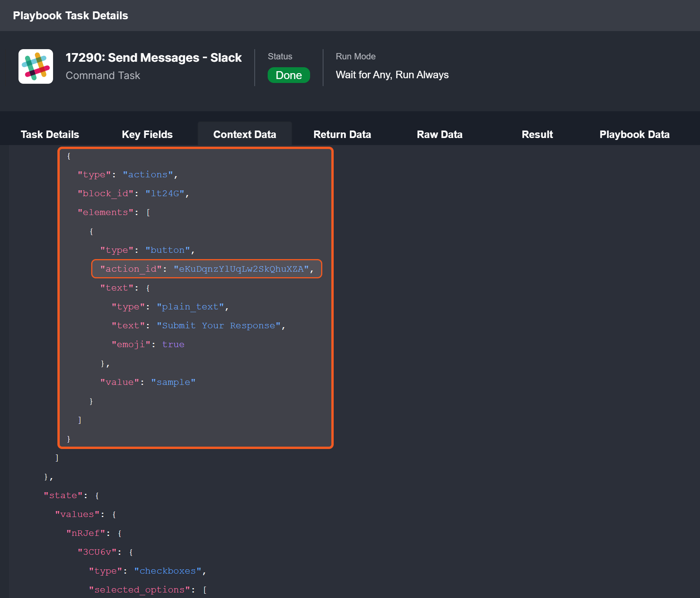Click the green Done status badge
The width and height of the screenshot is (700, 598).
(288, 75)
